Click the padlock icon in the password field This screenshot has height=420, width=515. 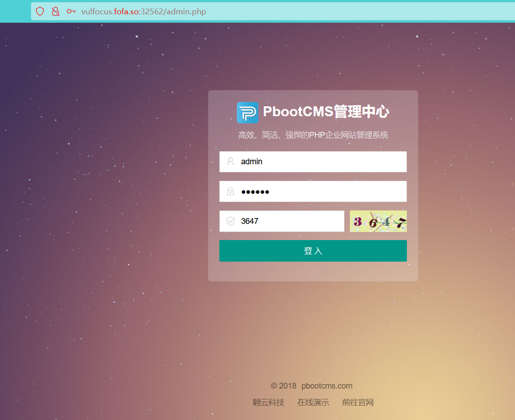point(231,191)
